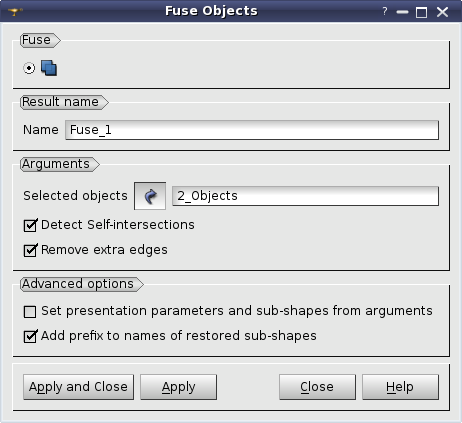Click the question mark help icon in title bar
Viewport: 462px width, 423px height.
coord(385,12)
